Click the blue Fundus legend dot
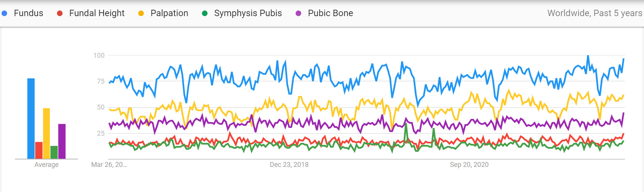644x192 pixels. (x=4, y=13)
